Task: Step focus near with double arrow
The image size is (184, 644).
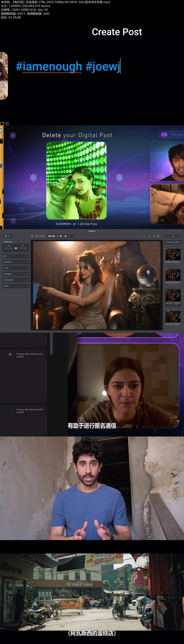Action: [9, 248]
